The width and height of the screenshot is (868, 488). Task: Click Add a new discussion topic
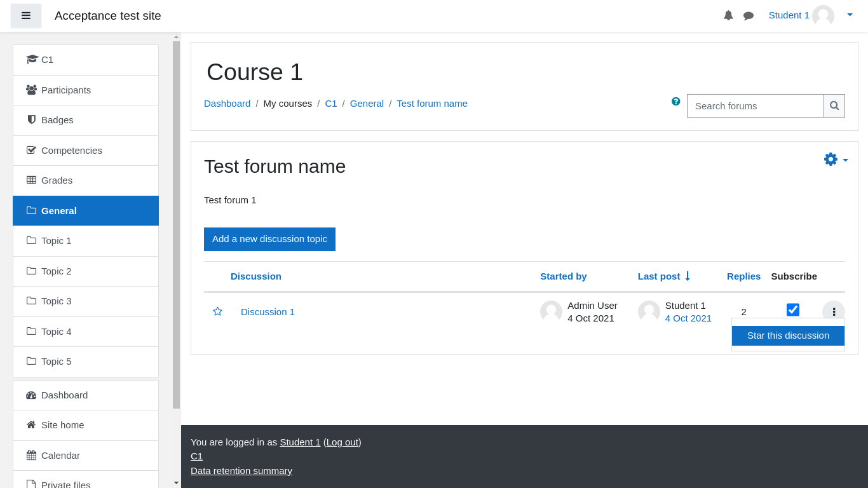tap(269, 239)
